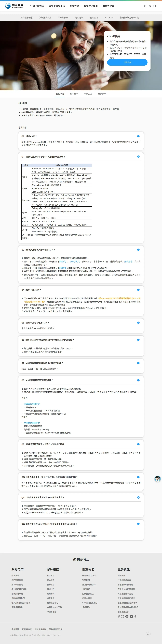Open 訊息專區/新聞稿 footer link
The height and width of the screenshot is (644, 162).
click(89, 575)
